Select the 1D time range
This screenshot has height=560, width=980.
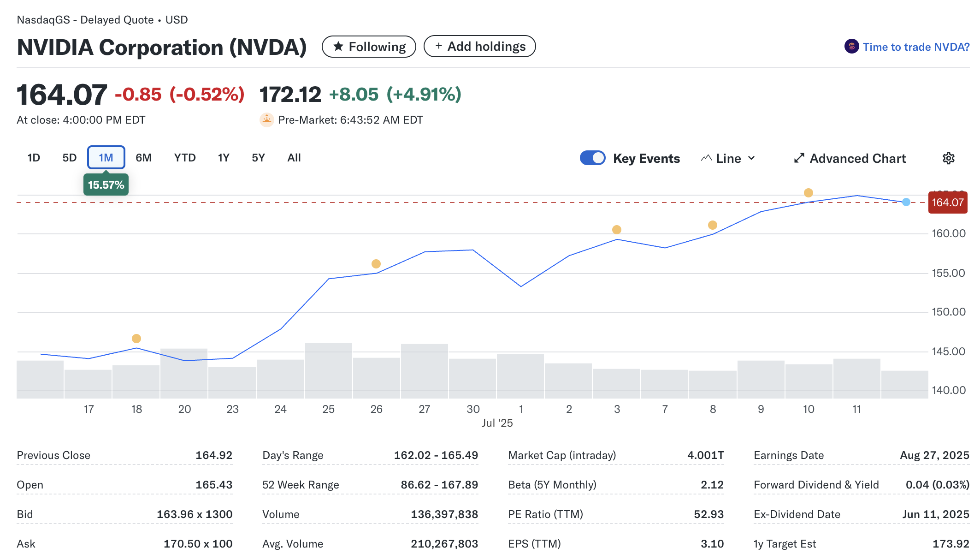(x=34, y=158)
